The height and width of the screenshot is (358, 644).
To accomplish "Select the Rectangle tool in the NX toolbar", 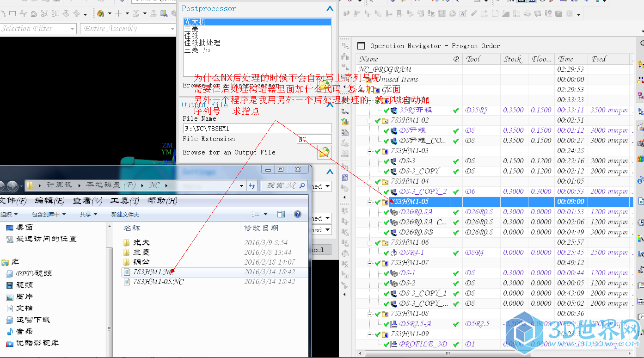I will click(x=12, y=13).
